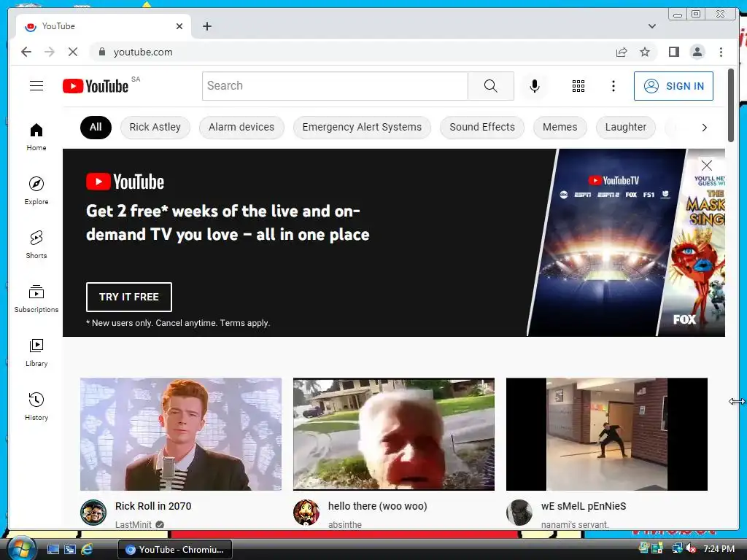747x560 pixels.
Task: Click the LastMinit channel name
Action: pyautogui.click(x=133, y=524)
